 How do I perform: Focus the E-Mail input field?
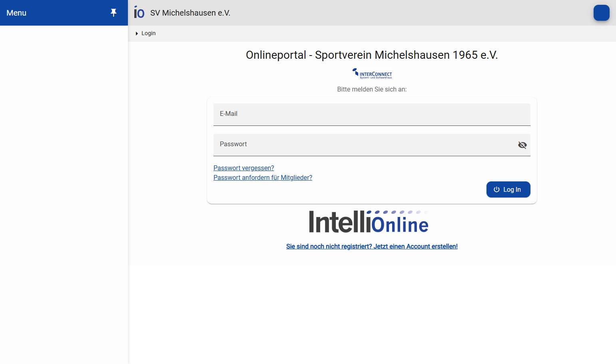click(x=372, y=115)
